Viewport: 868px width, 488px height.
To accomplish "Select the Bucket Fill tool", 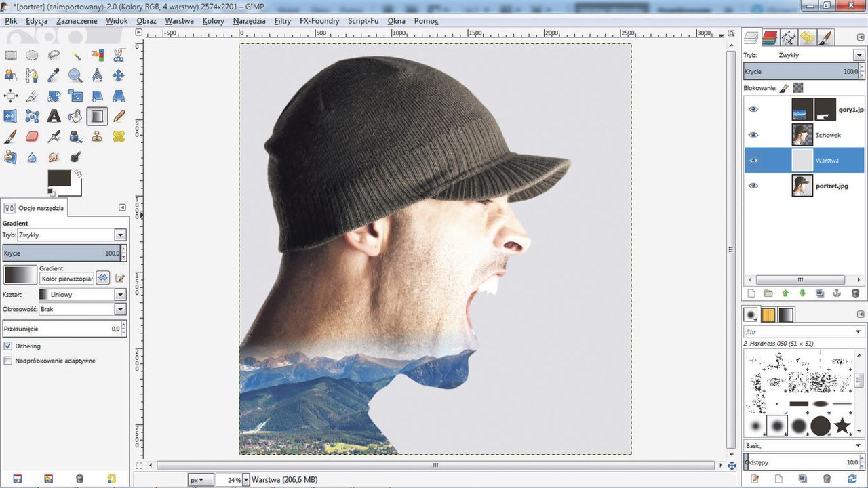I will (75, 116).
